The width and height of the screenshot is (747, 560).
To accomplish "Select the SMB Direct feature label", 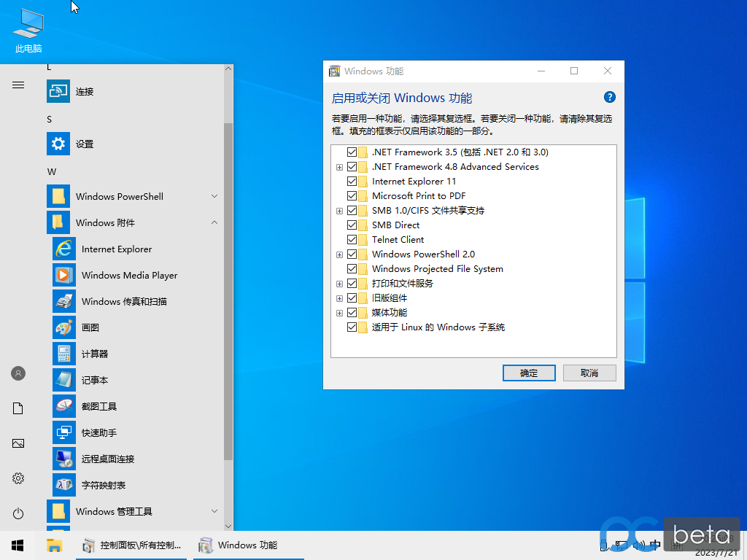I will [x=395, y=225].
